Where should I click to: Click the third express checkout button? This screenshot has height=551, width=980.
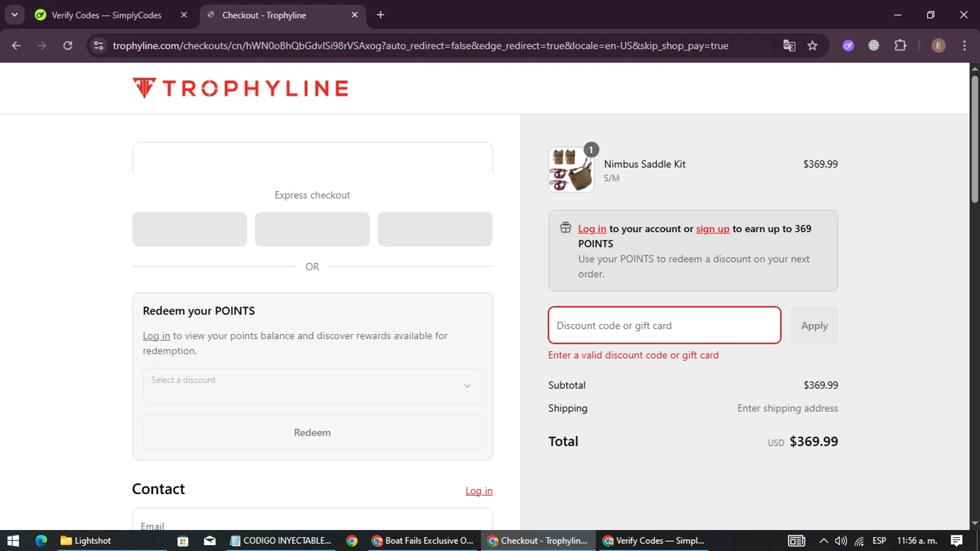(x=434, y=229)
